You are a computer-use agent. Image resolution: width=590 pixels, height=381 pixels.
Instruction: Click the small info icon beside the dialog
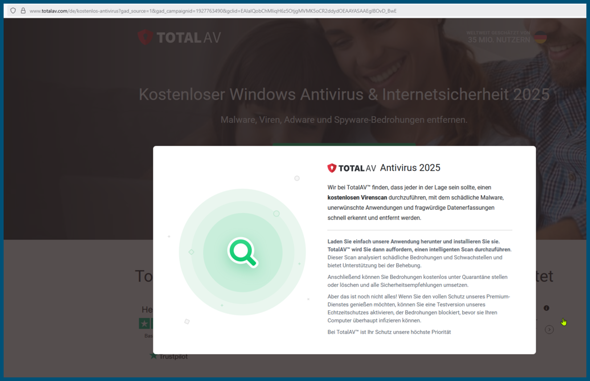(x=546, y=308)
